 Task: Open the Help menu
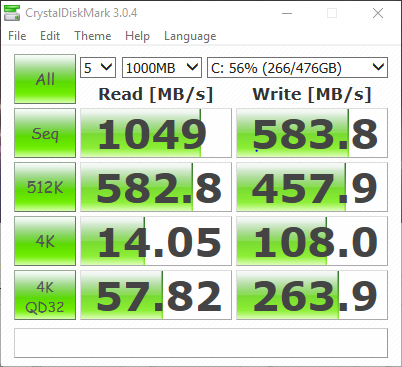pyautogui.click(x=137, y=36)
